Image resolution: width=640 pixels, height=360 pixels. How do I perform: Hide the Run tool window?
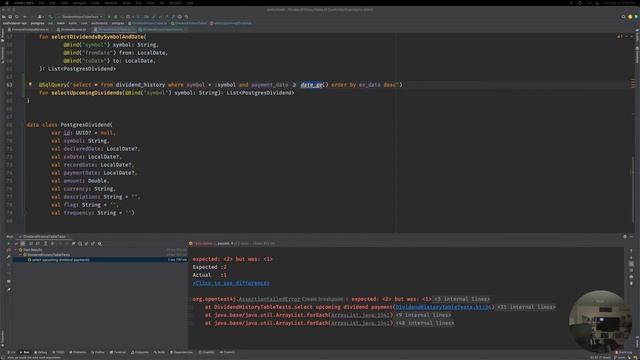(x=631, y=236)
